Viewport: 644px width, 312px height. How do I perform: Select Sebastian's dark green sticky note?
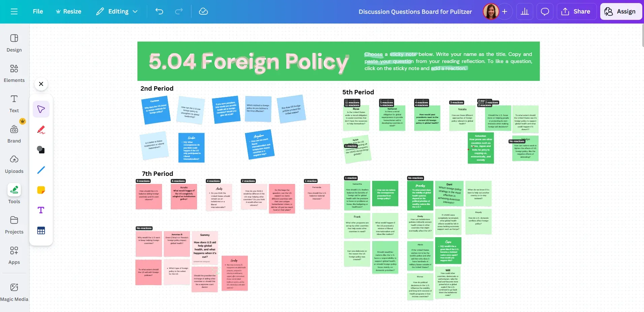(x=481, y=148)
